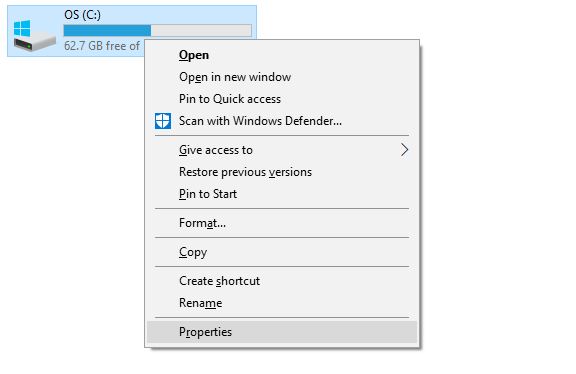Select the OS (C:) drive icon
This screenshot has height=374, width=576.
pos(34,36)
